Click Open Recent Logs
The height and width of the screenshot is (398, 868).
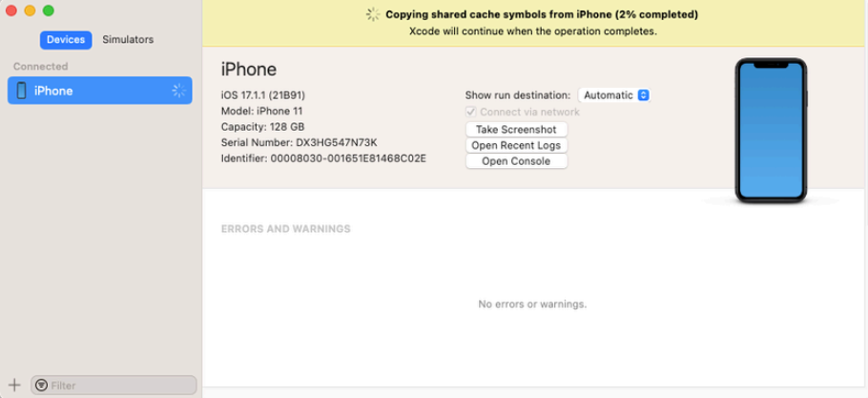(516, 145)
